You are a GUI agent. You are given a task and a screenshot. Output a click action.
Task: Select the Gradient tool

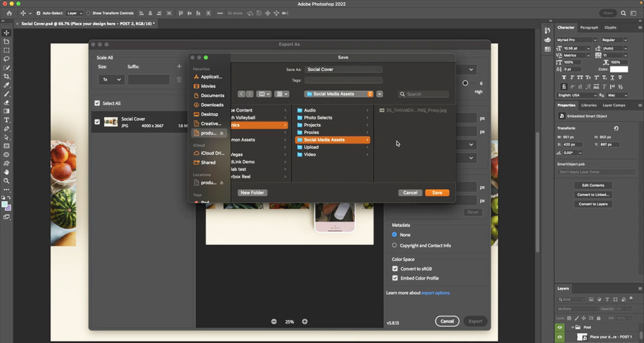(x=6, y=111)
